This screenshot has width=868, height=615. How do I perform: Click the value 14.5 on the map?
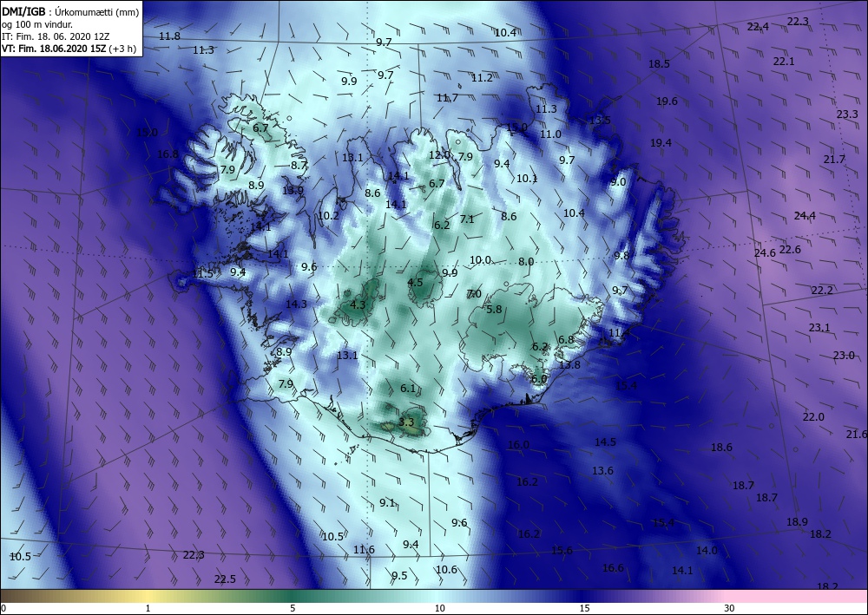click(x=605, y=442)
